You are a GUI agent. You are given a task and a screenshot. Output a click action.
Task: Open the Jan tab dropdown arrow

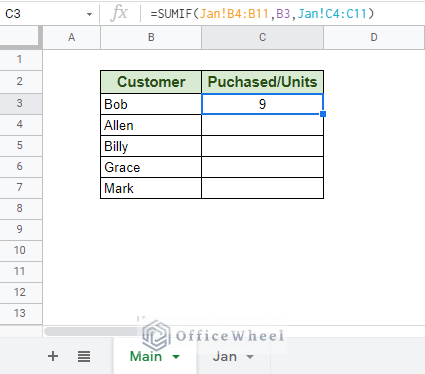tap(250, 357)
